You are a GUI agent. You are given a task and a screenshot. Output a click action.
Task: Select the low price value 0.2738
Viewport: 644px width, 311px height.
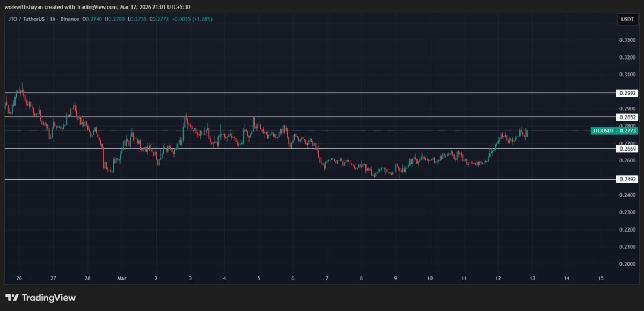(x=137, y=19)
